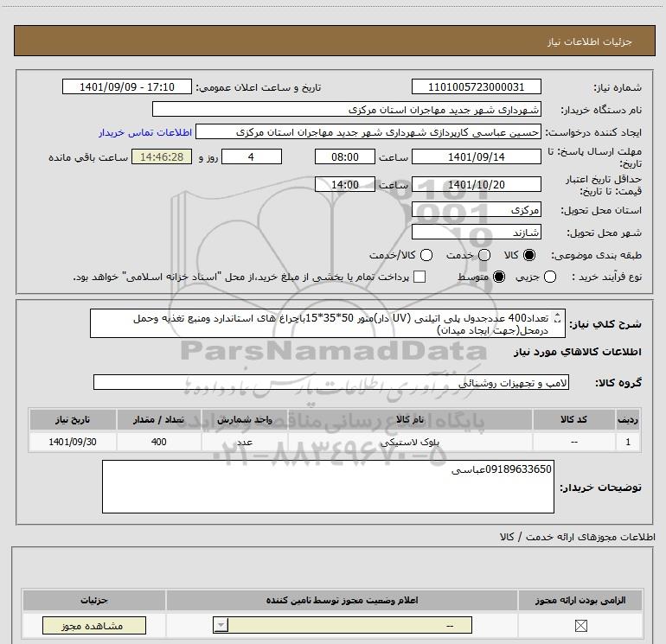
Task: Select the کالا radio button
Action: [x=529, y=255]
